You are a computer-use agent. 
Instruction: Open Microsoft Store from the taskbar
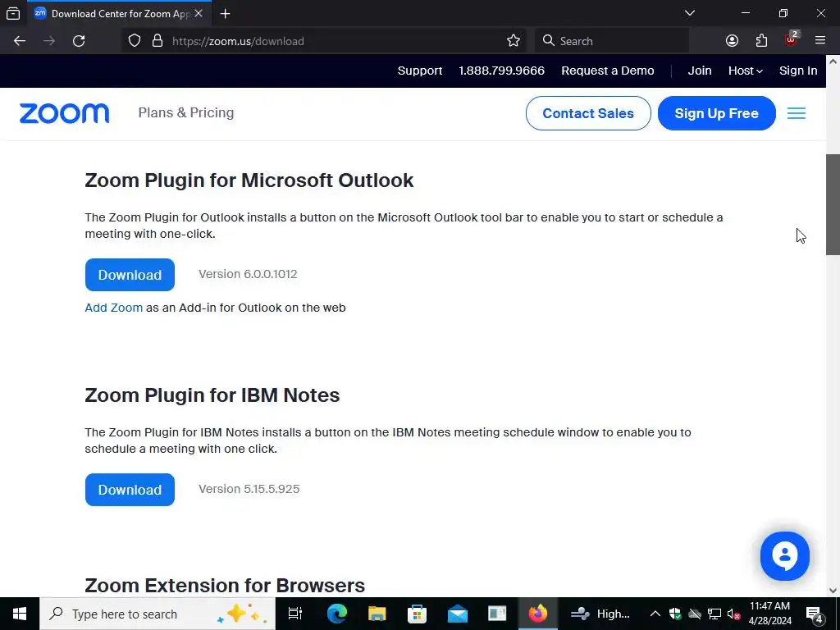coord(417,614)
